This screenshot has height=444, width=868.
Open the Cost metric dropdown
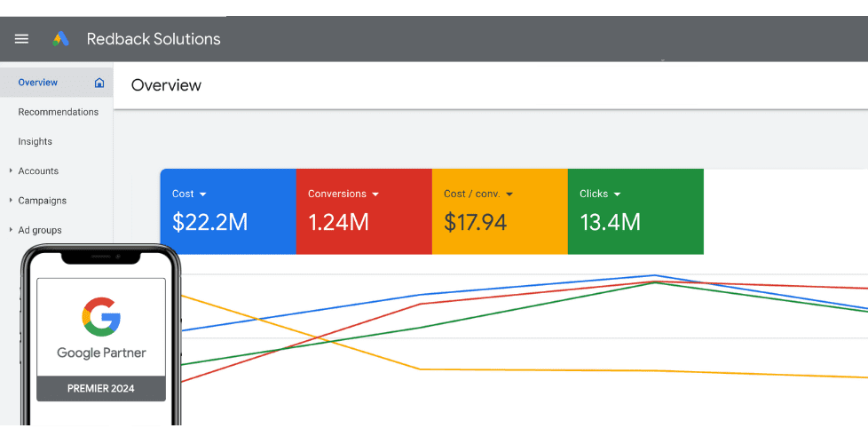202,194
